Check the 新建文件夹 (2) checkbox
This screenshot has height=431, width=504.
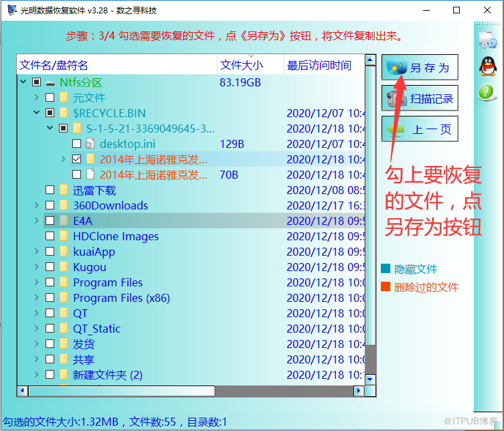[x=50, y=375]
